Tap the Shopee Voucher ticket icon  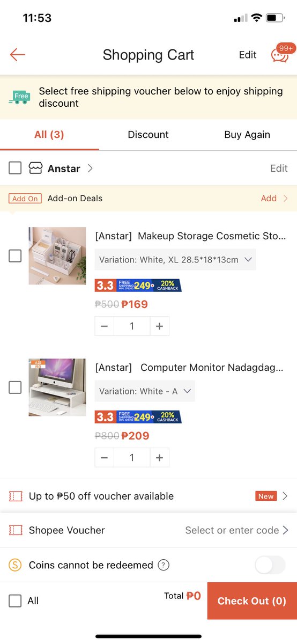[x=16, y=530]
